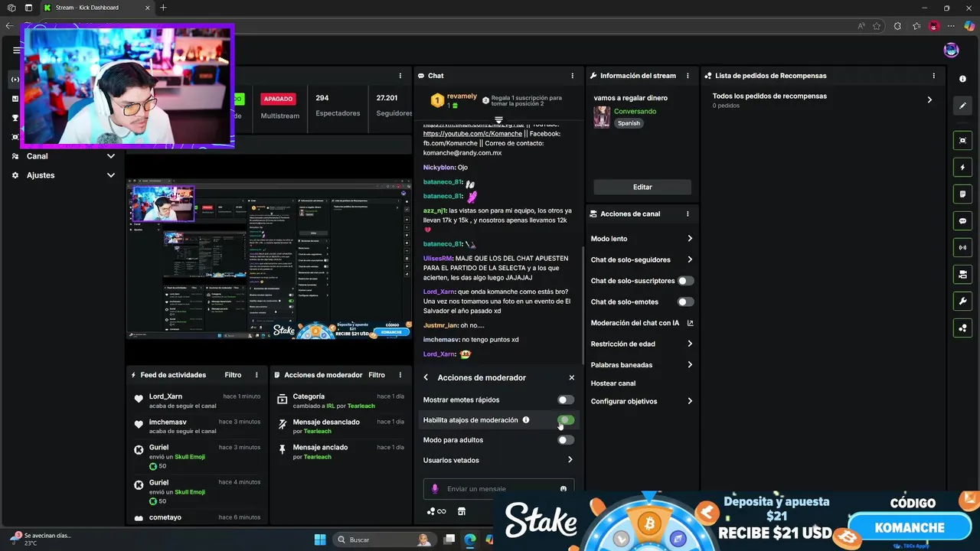Viewport: 980px width, 551px height.
Task: Open Información del stream three-dot menu
Action: (x=688, y=76)
